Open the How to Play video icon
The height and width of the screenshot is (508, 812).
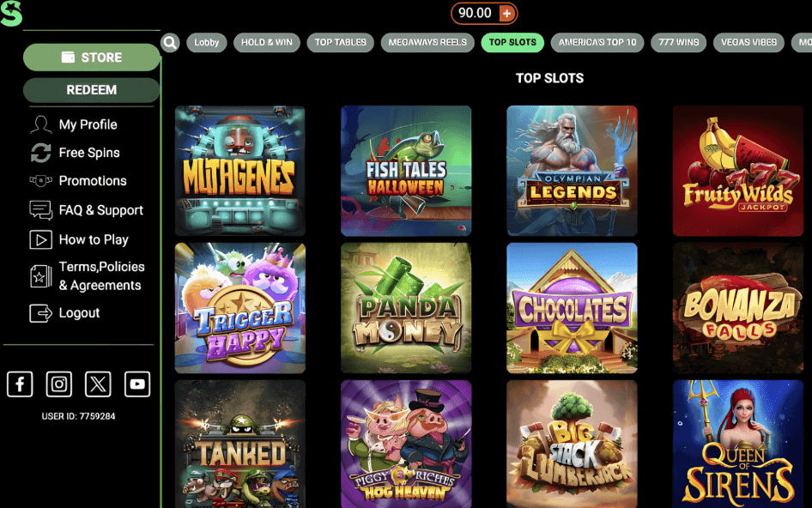click(40, 239)
